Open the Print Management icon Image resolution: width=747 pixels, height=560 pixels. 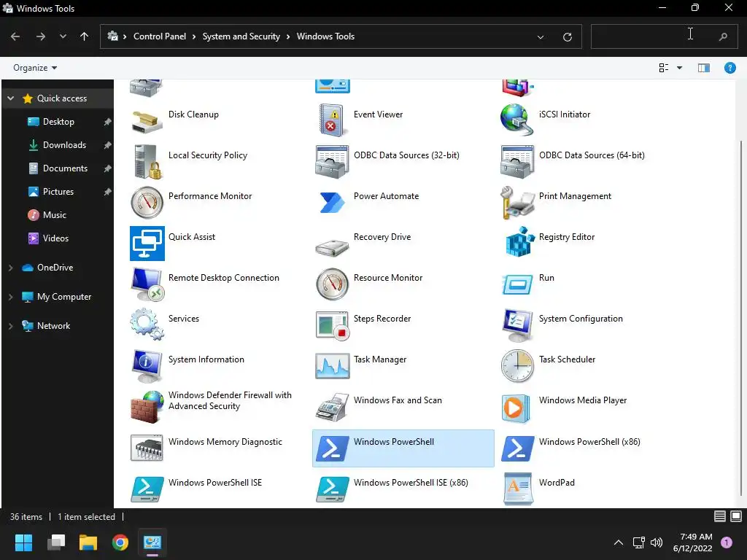(x=517, y=203)
